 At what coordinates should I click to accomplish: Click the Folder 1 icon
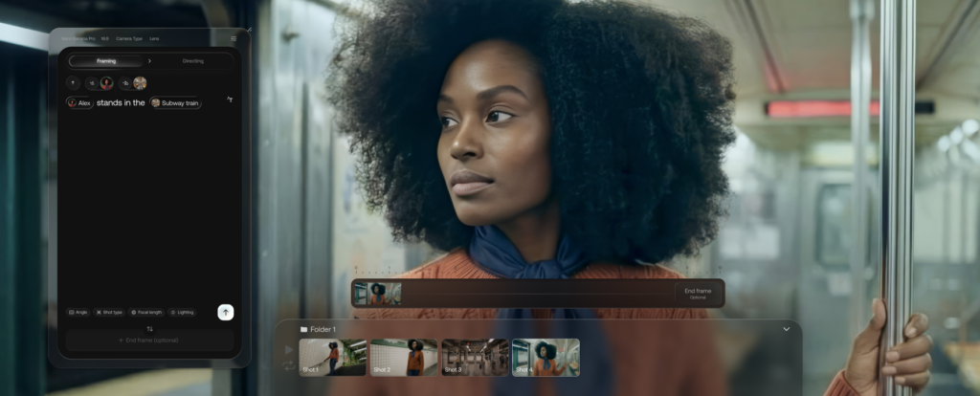click(303, 329)
